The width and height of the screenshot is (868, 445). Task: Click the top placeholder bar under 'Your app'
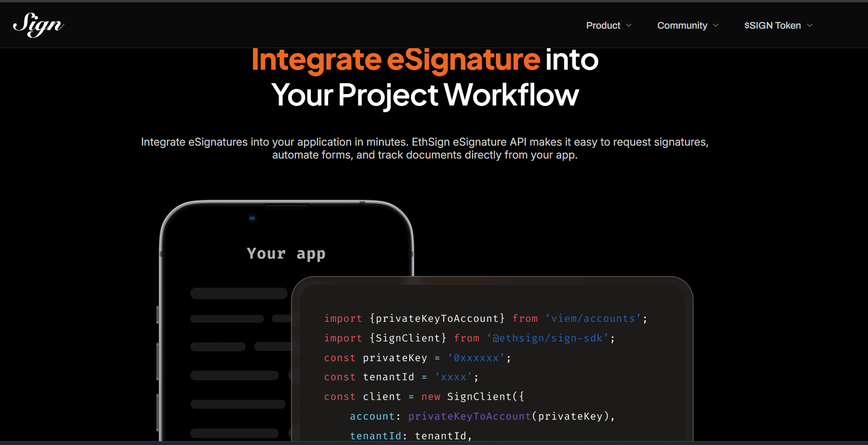[x=239, y=293]
